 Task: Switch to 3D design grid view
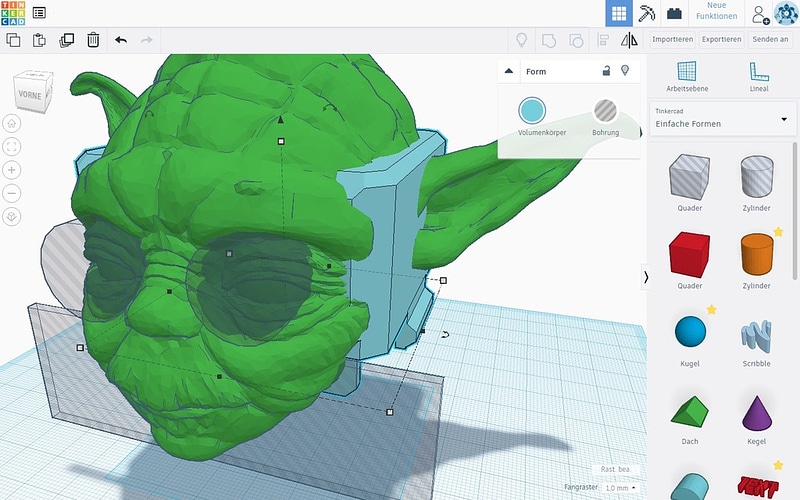pyautogui.click(x=619, y=13)
